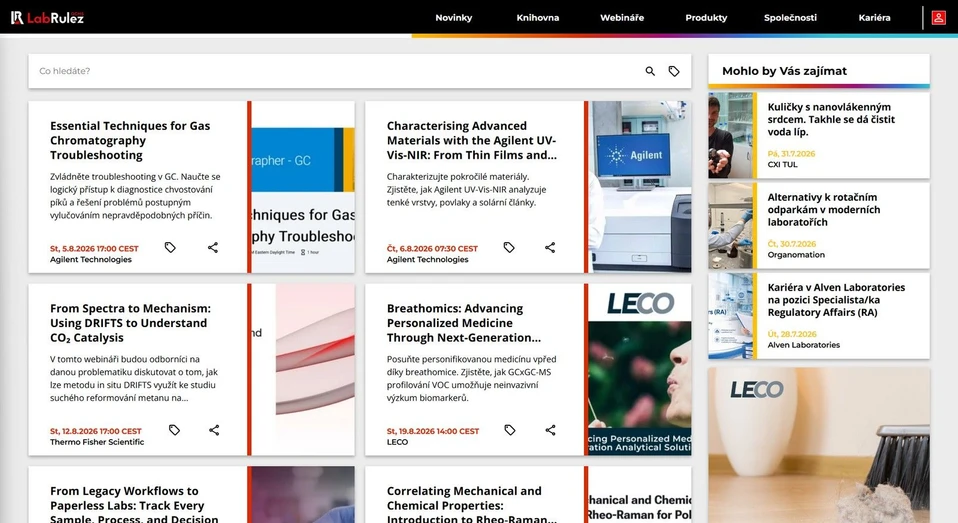Click the tag icon on Essential Techniques for Gas Chromatography card
This screenshot has height=523, width=958.
coord(170,247)
